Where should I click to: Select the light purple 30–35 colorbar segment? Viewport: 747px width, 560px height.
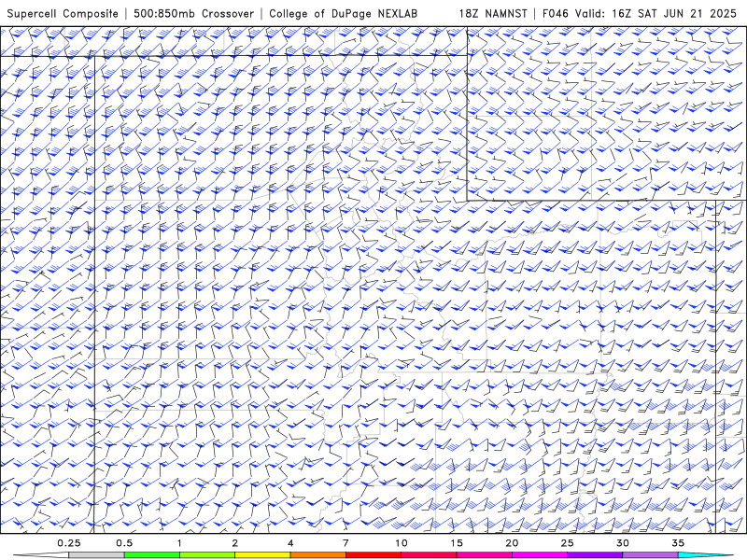click(650, 555)
